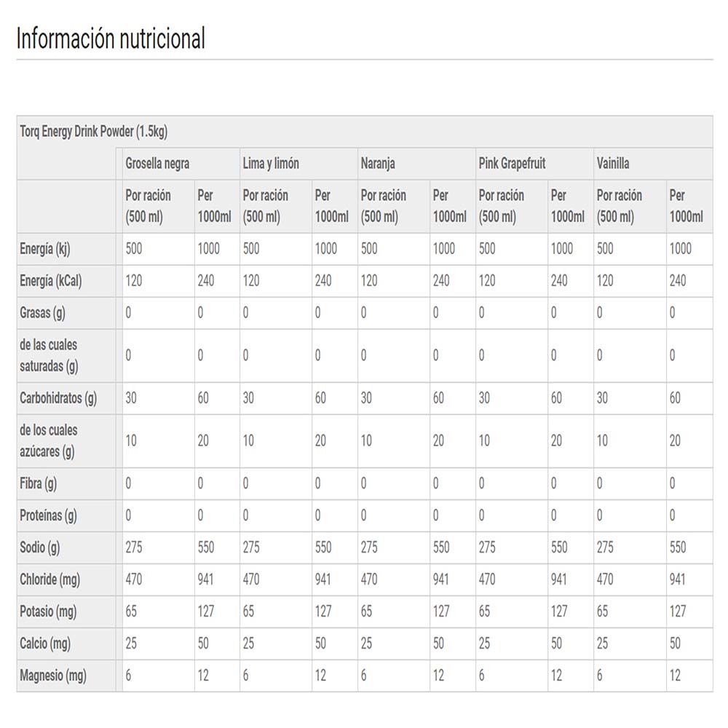Select the Energía (kCal) row label
Image resolution: width=728 pixels, height=728 pixels.
point(51,281)
